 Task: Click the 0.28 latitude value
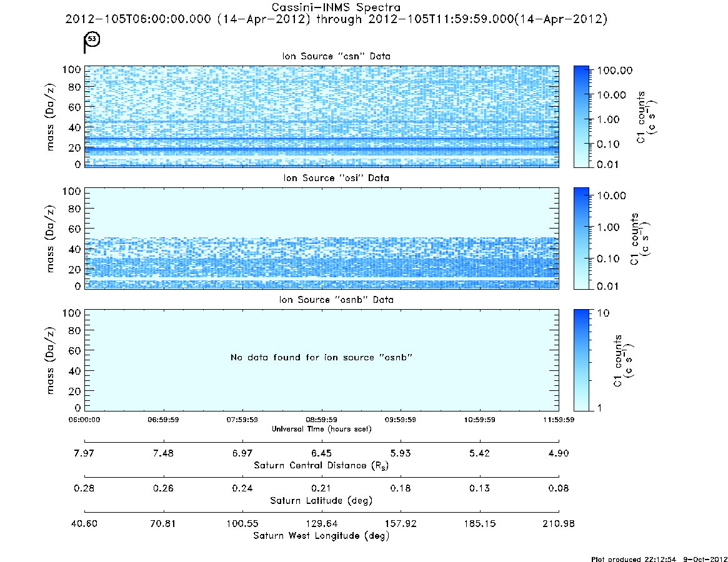tap(84, 488)
